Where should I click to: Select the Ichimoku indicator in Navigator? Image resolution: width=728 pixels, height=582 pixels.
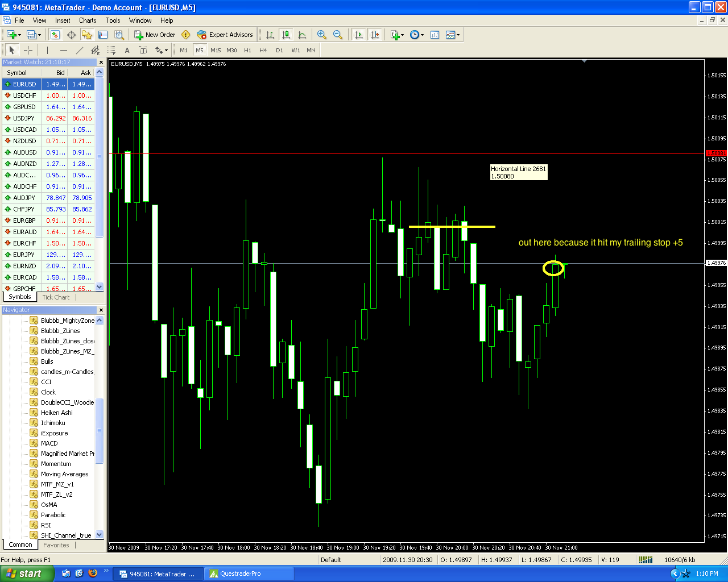coord(53,423)
